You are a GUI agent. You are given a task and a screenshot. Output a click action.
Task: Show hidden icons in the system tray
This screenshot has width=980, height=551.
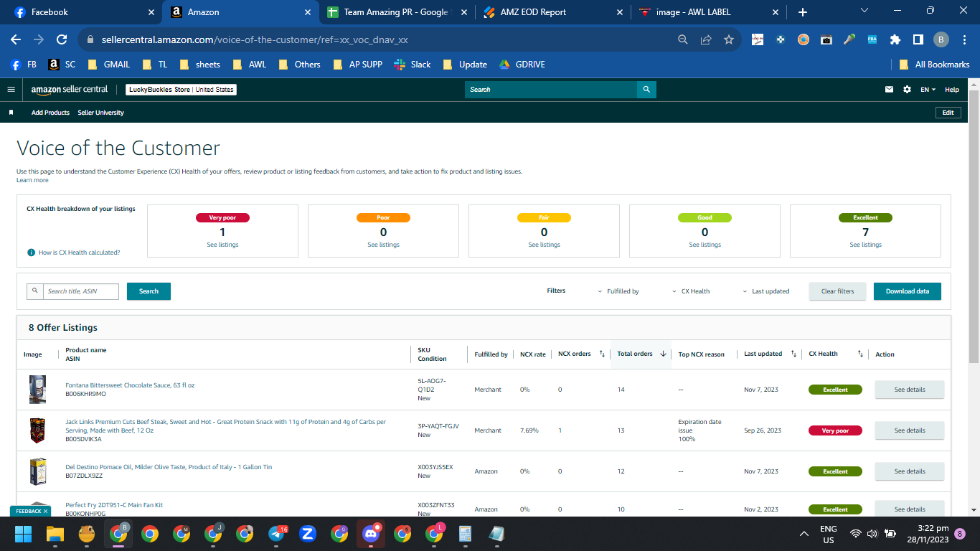click(804, 534)
